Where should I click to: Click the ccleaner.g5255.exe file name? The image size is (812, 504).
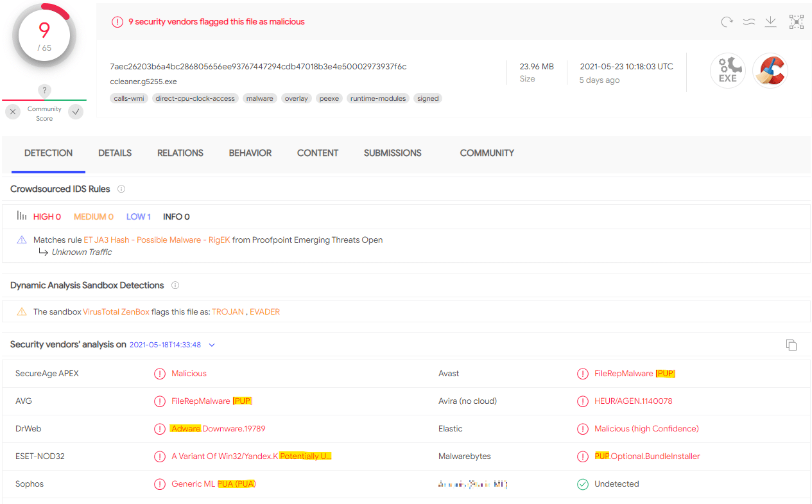click(143, 82)
